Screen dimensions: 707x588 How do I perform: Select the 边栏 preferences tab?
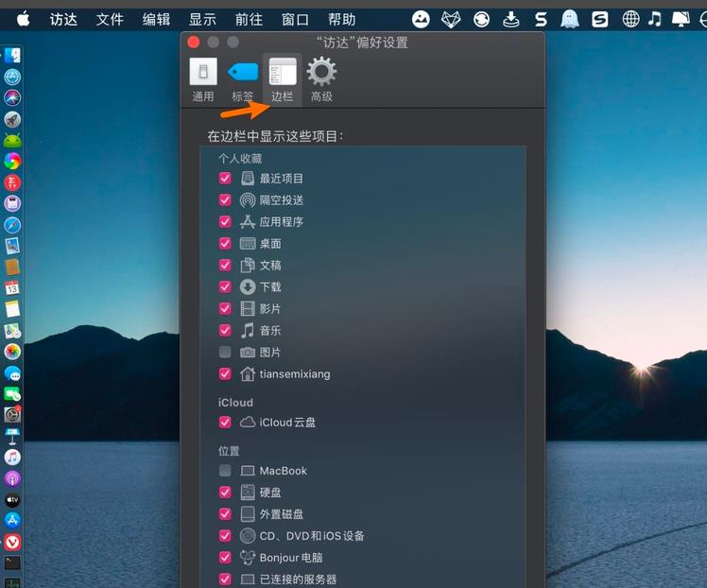[x=283, y=79]
